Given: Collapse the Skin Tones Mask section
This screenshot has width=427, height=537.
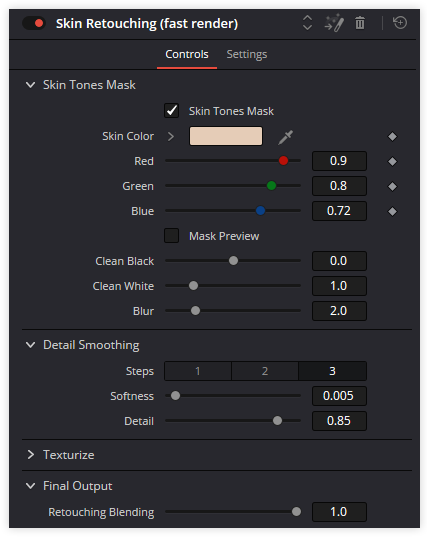Looking at the screenshot, I should (x=30, y=85).
